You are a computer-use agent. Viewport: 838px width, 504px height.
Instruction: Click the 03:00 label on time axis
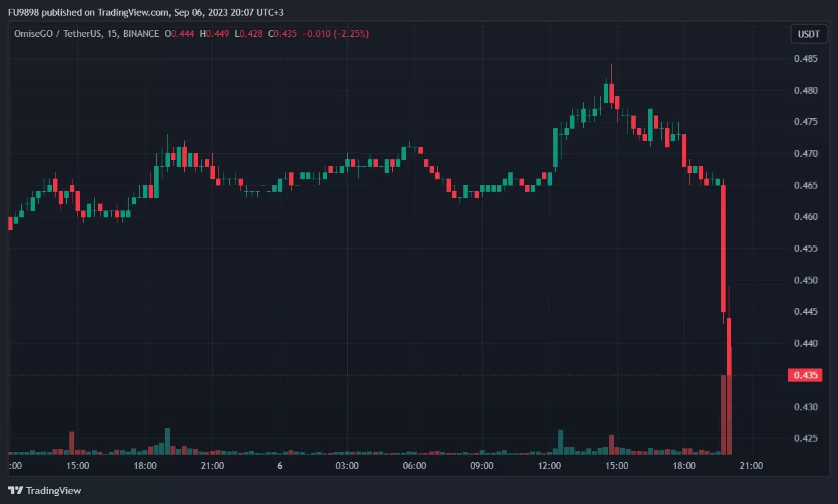tap(347, 465)
